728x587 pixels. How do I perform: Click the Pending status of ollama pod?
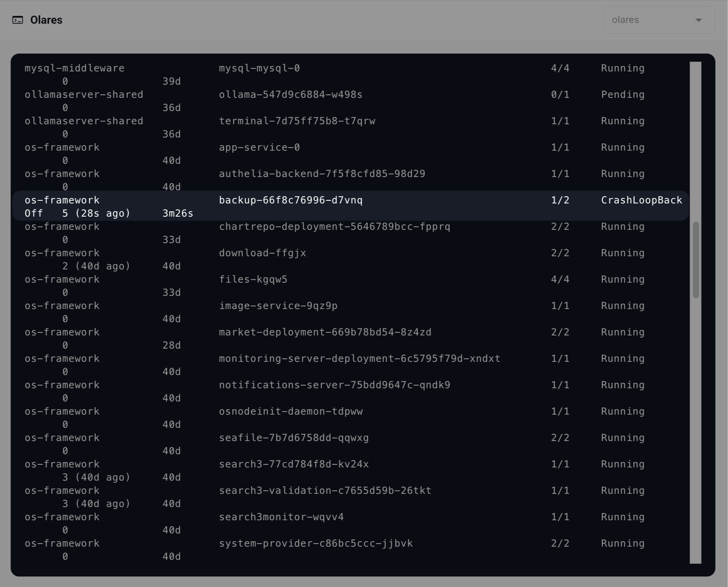[x=622, y=94]
